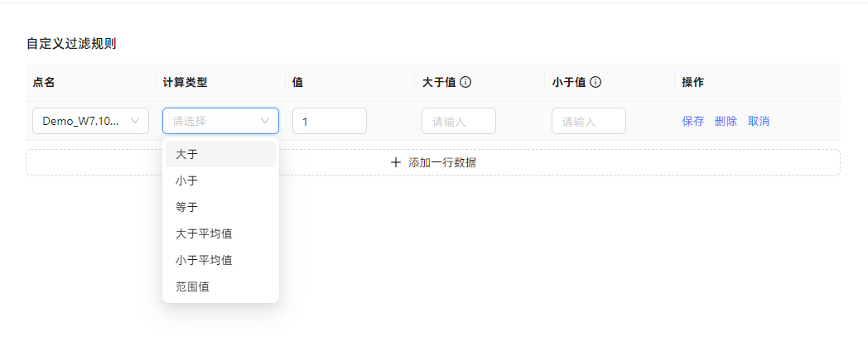Click 保存 to save the rule

pyautogui.click(x=692, y=121)
